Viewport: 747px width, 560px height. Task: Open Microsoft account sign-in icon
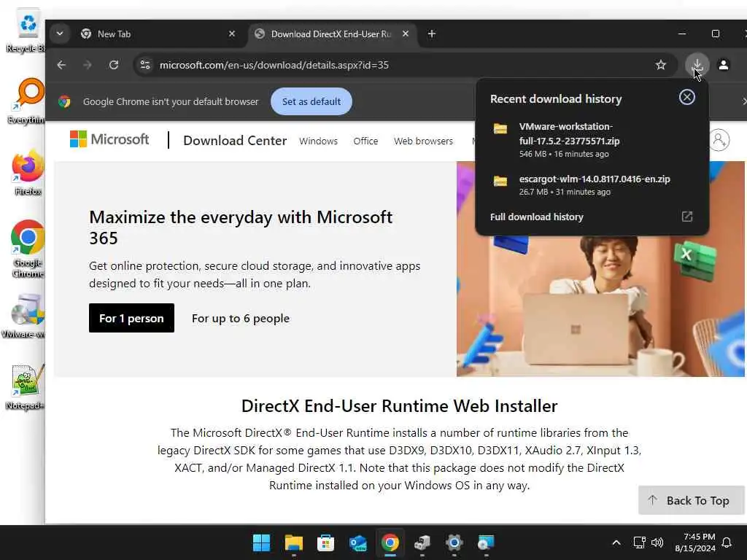[x=719, y=141]
